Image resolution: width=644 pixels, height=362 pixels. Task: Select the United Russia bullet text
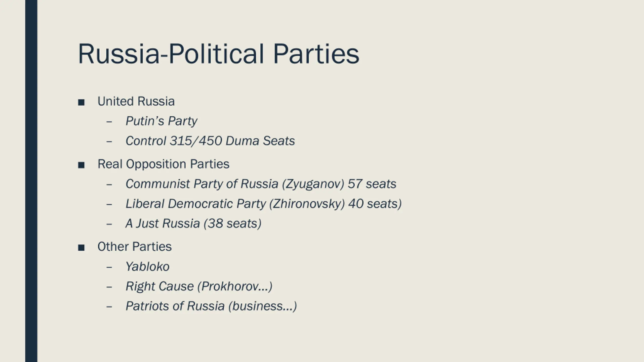pyautogui.click(x=136, y=101)
